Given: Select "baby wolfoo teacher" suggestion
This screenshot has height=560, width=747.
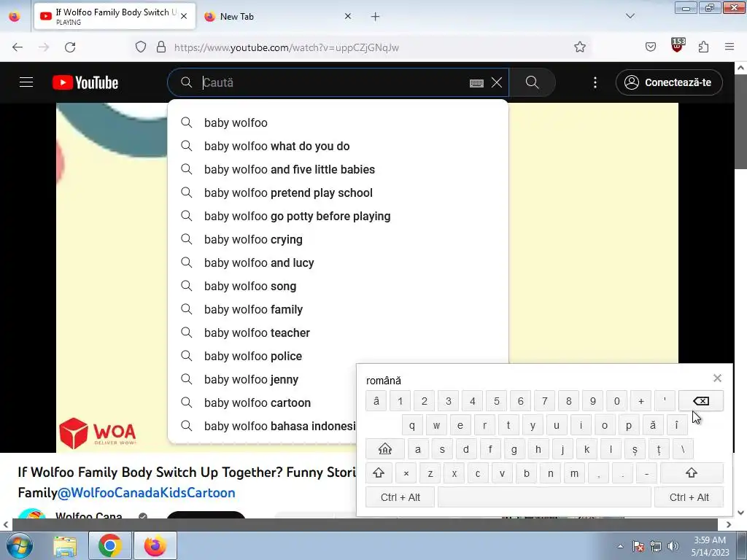Looking at the screenshot, I should [338, 332].
